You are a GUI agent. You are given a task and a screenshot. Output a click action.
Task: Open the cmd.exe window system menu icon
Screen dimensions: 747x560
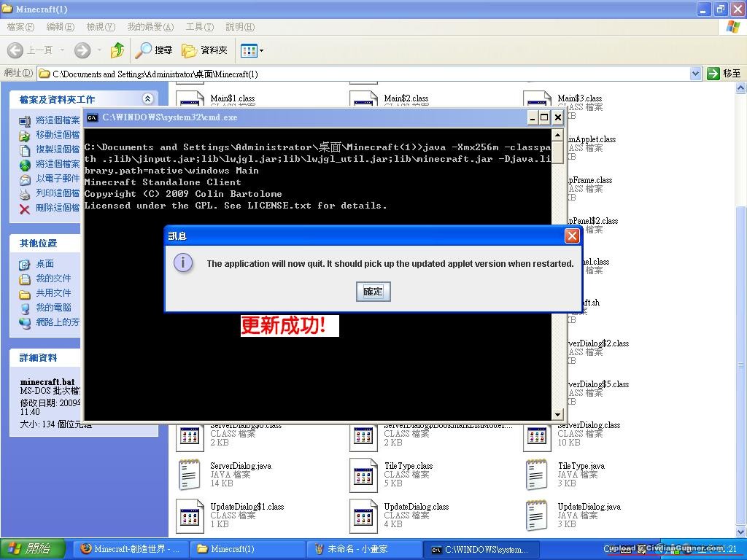click(x=93, y=117)
